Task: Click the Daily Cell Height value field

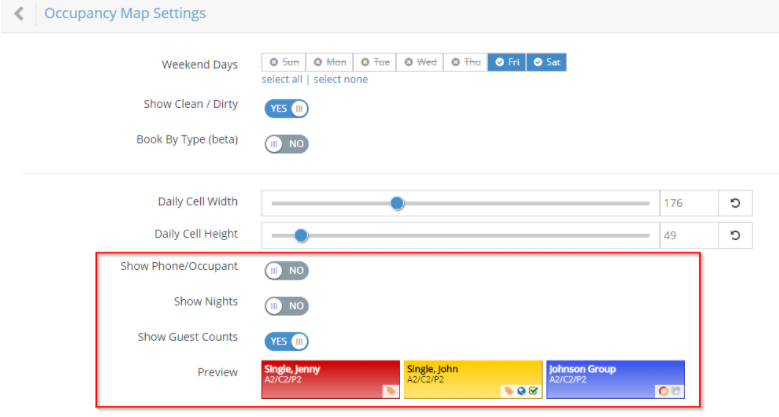Action: pyautogui.click(x=687, y=236)
